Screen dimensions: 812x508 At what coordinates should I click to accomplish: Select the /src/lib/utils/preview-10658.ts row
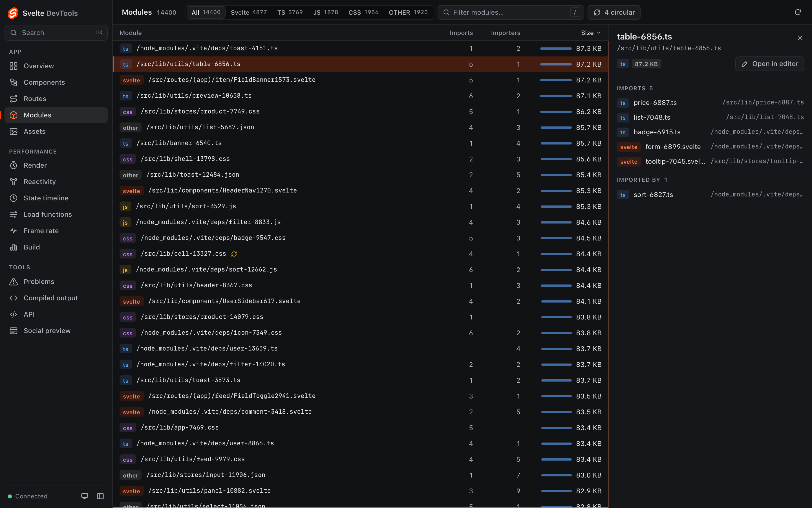[x=361, y=96]
